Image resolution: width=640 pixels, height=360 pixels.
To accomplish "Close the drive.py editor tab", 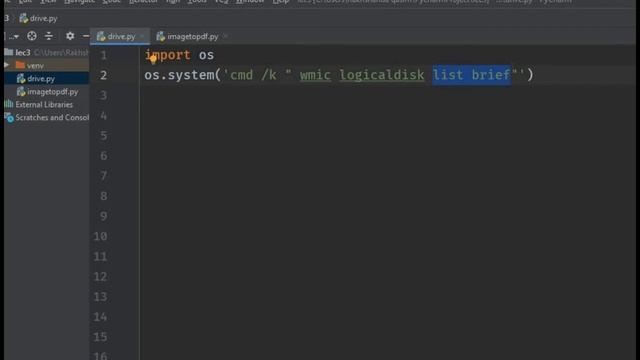I will [142, 36].
